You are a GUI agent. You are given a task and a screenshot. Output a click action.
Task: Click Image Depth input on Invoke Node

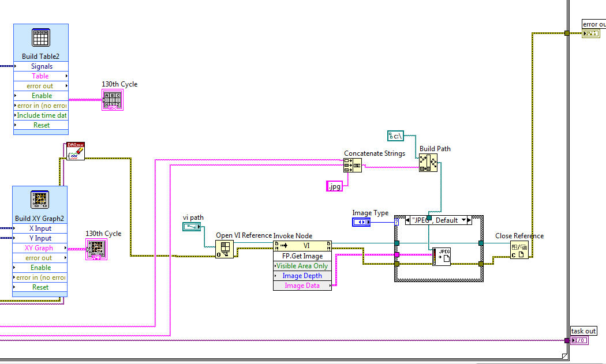click(302, 276)
